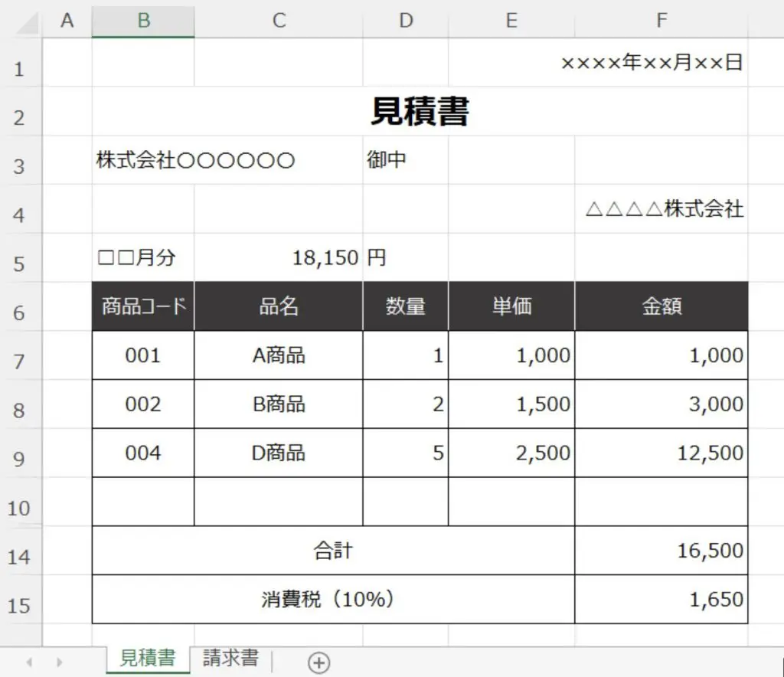
Task: Switch to the 請求書 sheet tab
Action: (230, 658)
